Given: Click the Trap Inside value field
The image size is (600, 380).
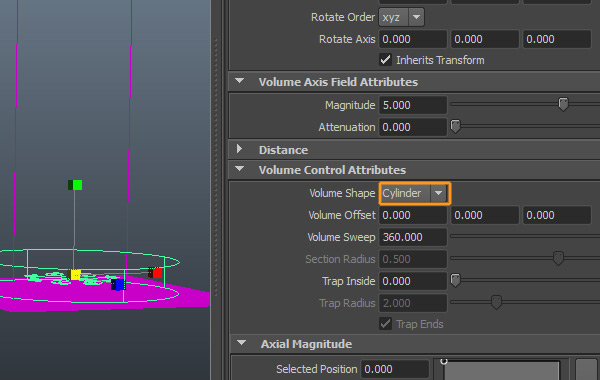Looking at the screenshot, I should 412,281.
